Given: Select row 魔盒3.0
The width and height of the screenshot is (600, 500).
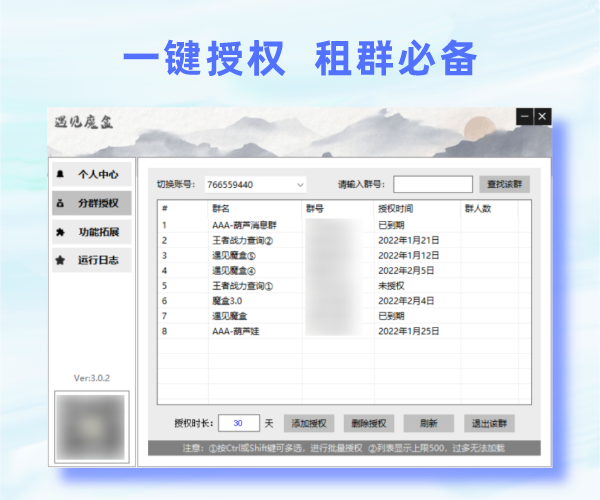Looking at the screenshot, I should pos(344,301).
